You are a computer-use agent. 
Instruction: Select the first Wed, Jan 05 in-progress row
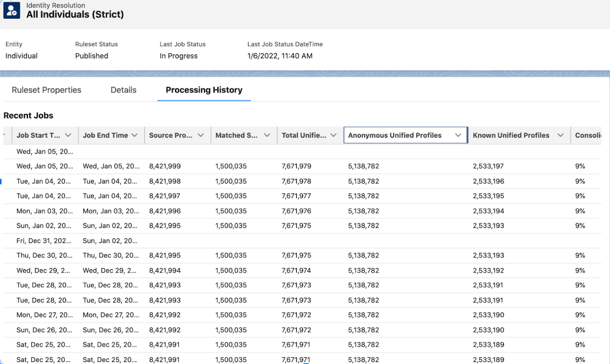pos(45,152)
